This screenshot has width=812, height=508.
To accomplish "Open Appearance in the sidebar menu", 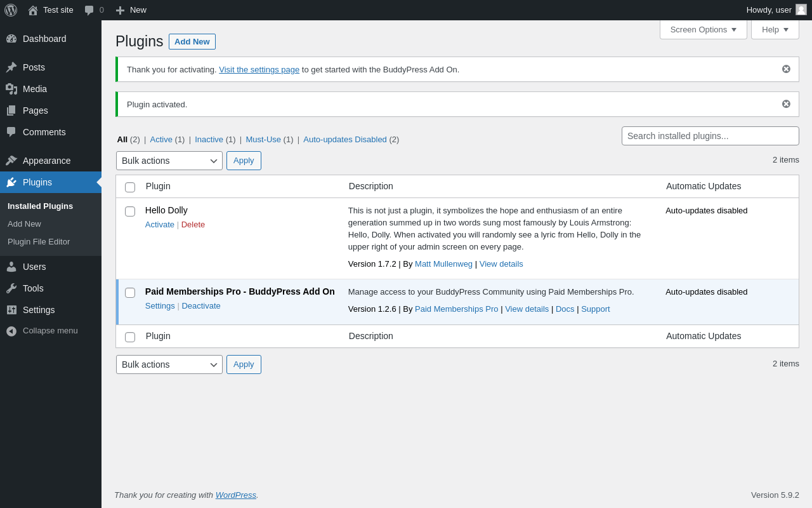I will click(46, 161).
